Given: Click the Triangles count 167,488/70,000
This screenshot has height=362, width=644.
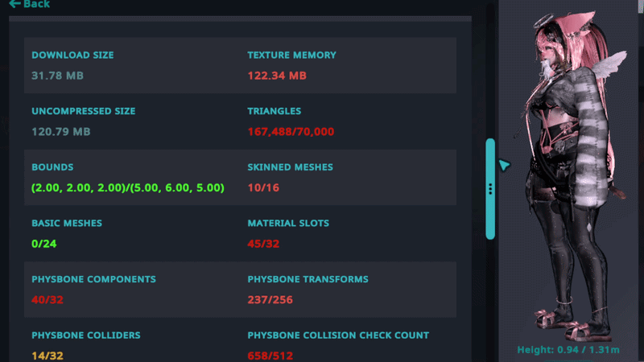Looking at the screenshot, I should (291, 131).
